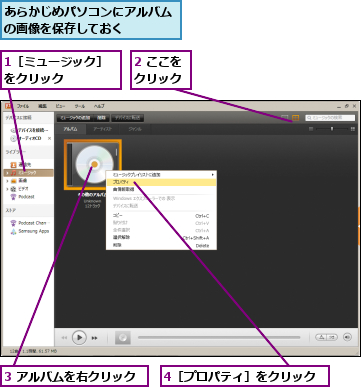Click the デバイスに転送 toolbar button
This screenshot has width=361, height=387.
[x=127, y=118]
